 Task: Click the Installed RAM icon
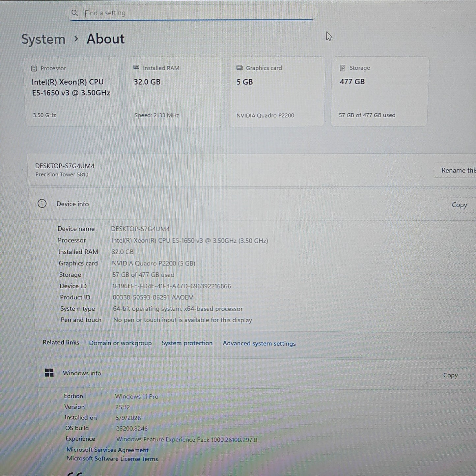click(136, 68)
